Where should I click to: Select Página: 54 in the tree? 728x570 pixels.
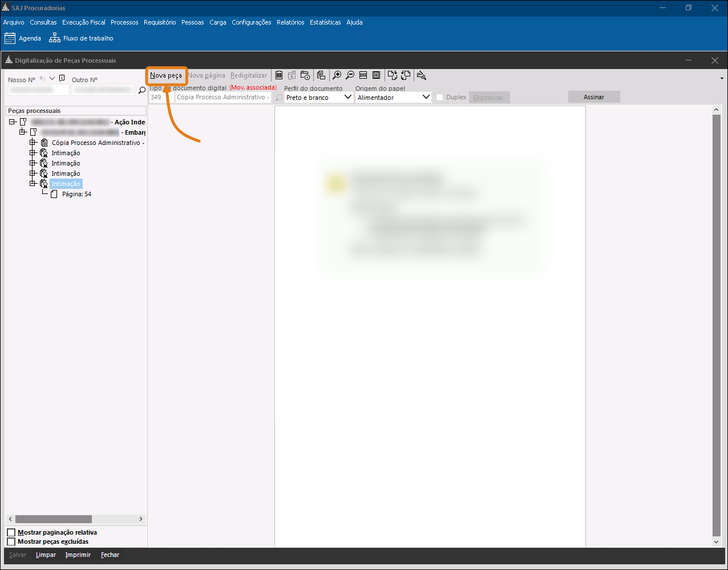click(76, 195)
